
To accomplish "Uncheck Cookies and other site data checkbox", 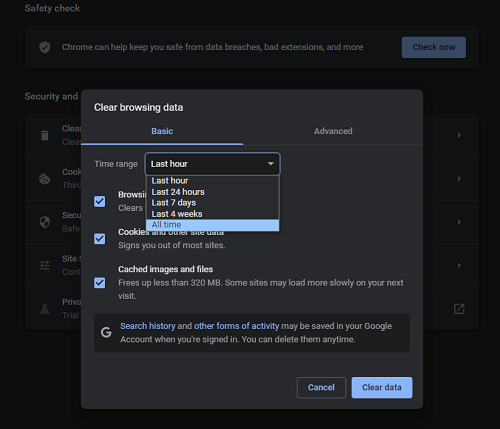I will point(100,239).
